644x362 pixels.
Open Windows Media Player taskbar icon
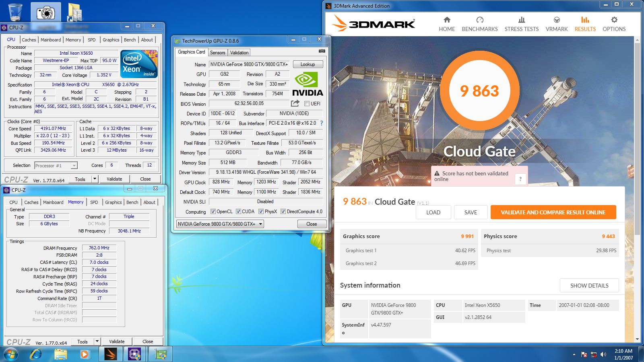click(84, 354)
